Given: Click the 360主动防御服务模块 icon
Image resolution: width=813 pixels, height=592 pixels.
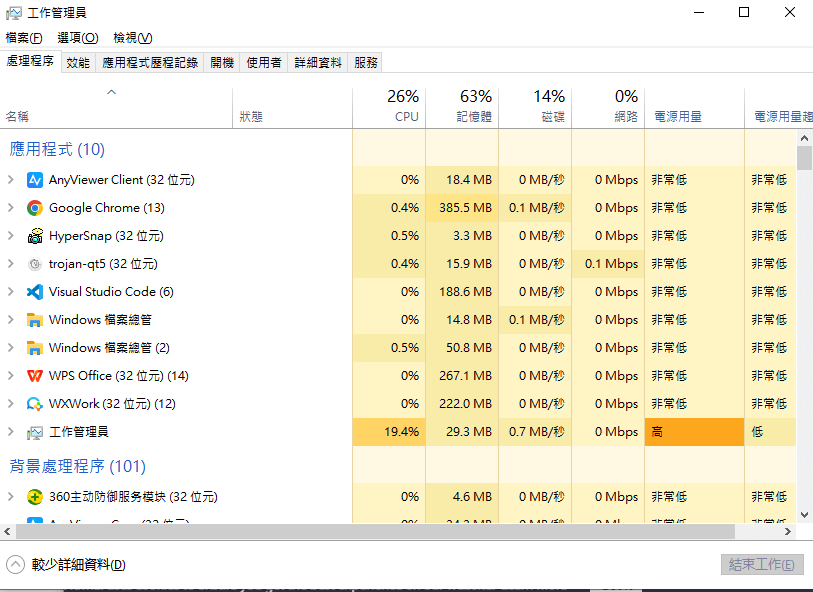Looking at the screenshot, I should pos(35,497).
